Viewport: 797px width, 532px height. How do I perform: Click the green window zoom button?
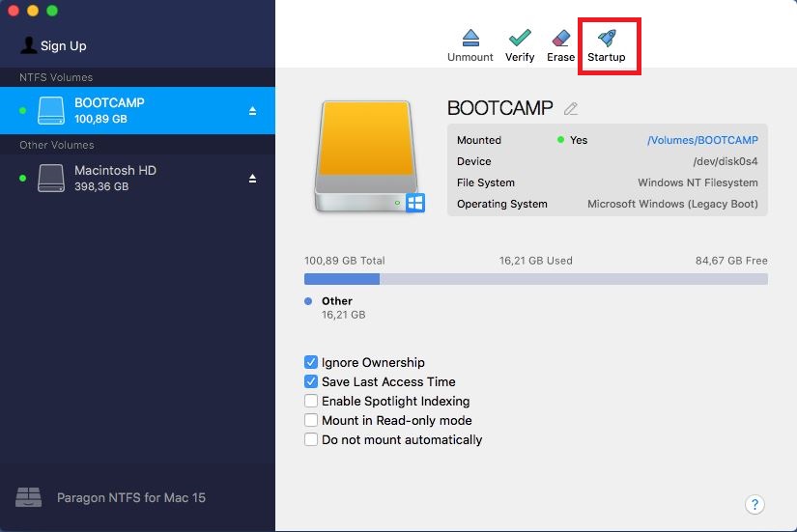[x=52, y=11]
